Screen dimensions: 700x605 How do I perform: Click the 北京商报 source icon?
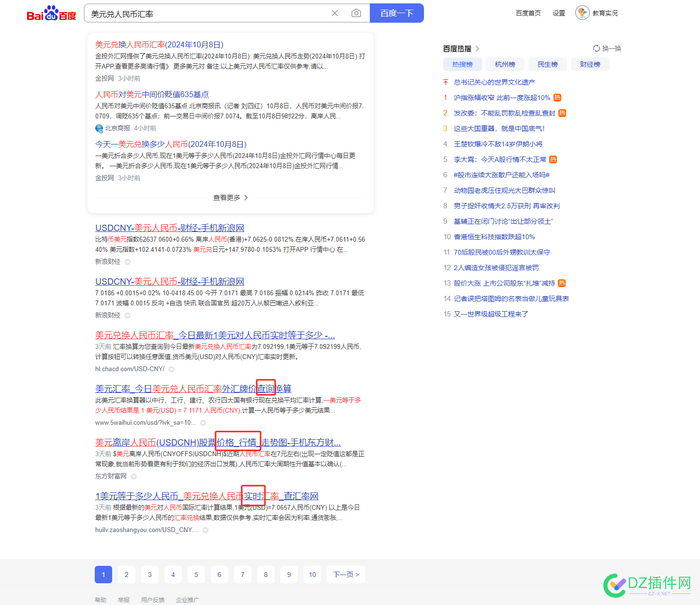coord(99,128)
